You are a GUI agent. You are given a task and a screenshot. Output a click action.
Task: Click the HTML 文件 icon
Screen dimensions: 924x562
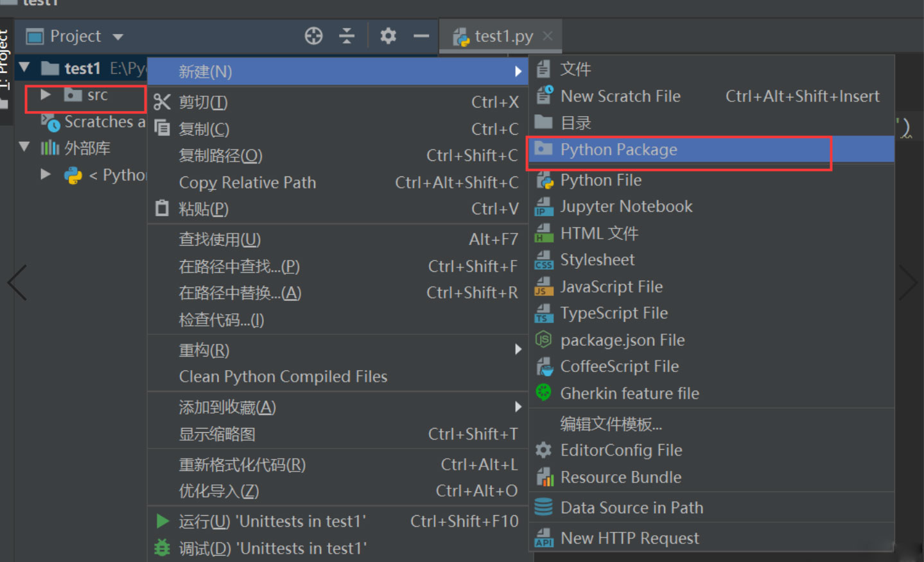click(x=543, y=234)
